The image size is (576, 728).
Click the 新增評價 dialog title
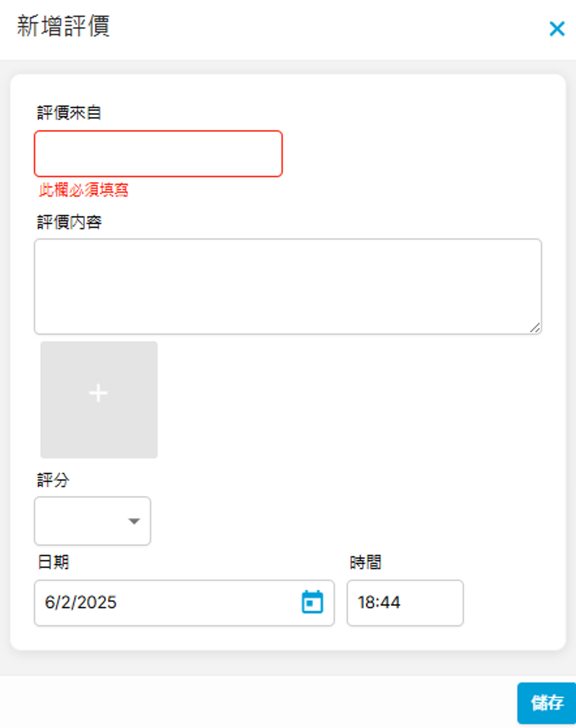point(63,26)
